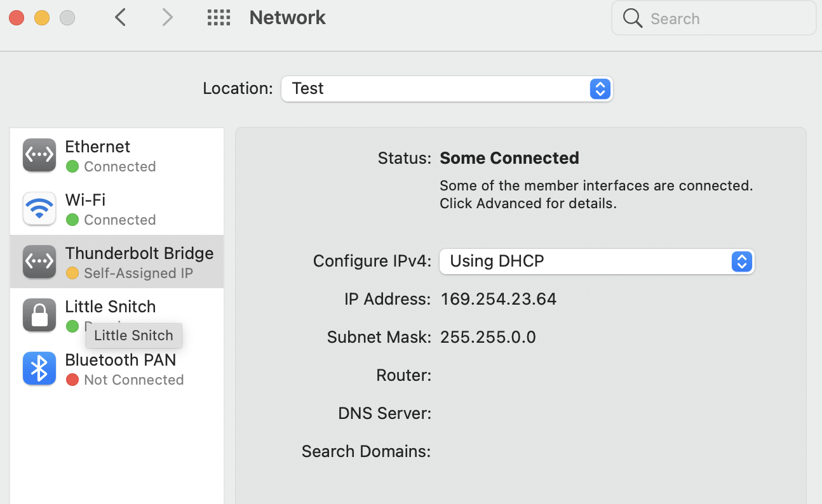Click the Location dropdown stepper arrows
The width and height of the screenshot is (822, 504).
click(600, 89)
